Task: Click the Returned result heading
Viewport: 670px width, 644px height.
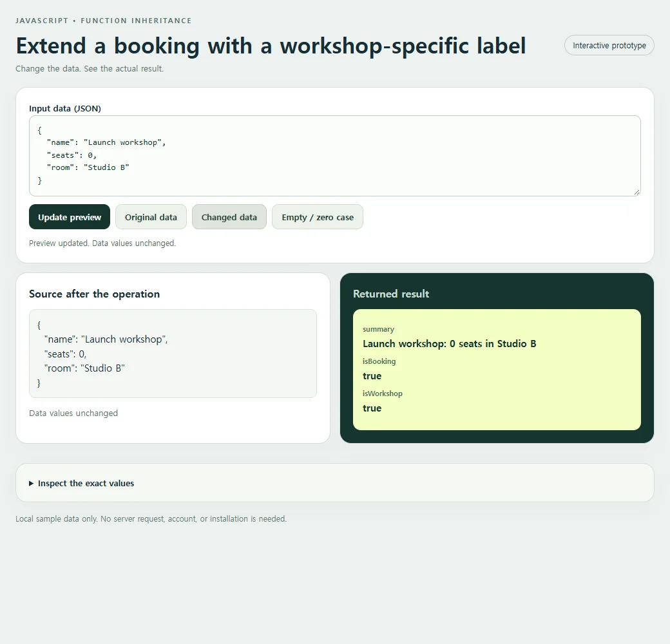Action: pyautogui.click(x=391, y=294)
